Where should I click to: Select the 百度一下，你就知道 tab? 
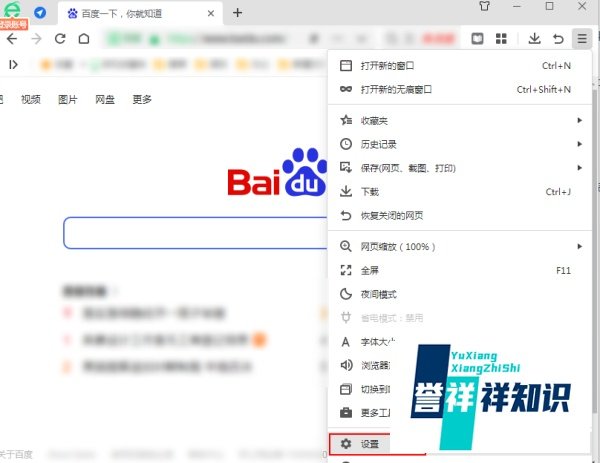pyautogui.click(x=140, y=13)
